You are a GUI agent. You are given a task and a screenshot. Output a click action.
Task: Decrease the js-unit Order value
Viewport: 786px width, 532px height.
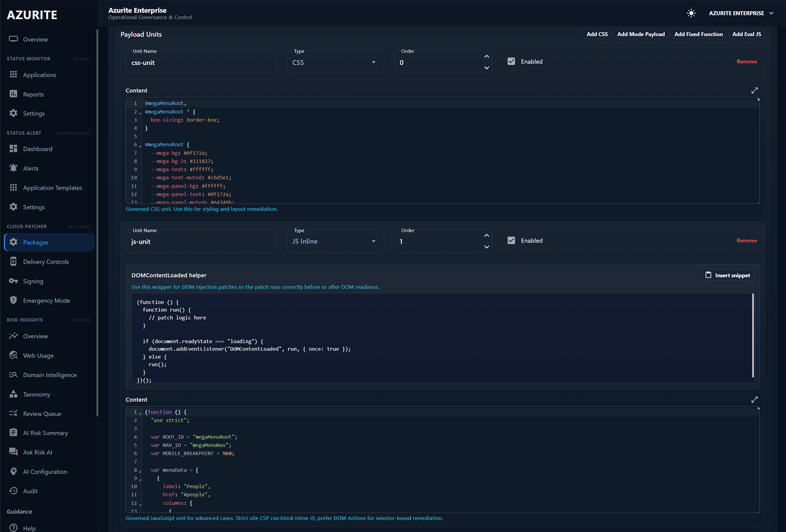tap(486, 247)
